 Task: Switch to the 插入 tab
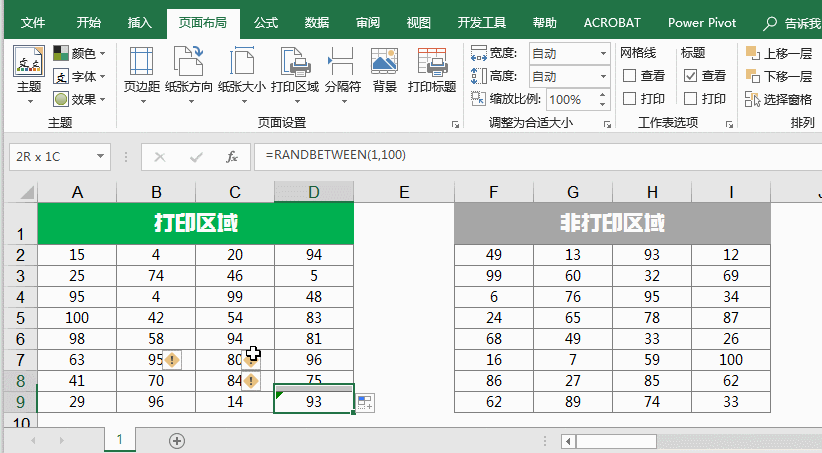point(139,23)
